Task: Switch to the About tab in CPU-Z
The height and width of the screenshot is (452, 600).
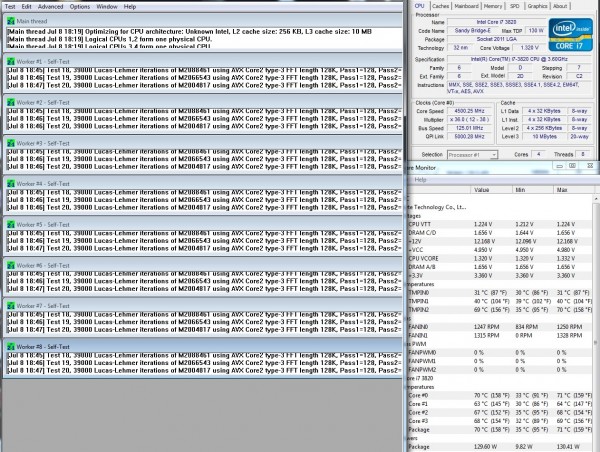Action: 560,6
